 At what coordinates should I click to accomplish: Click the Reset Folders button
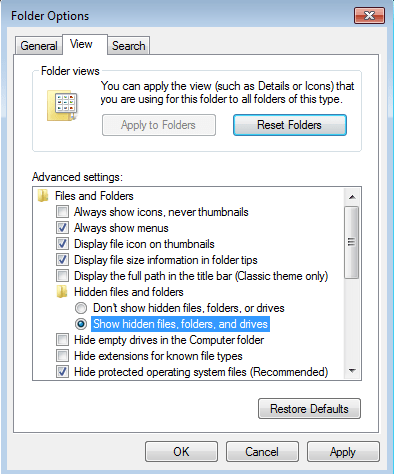coord(290,125)
